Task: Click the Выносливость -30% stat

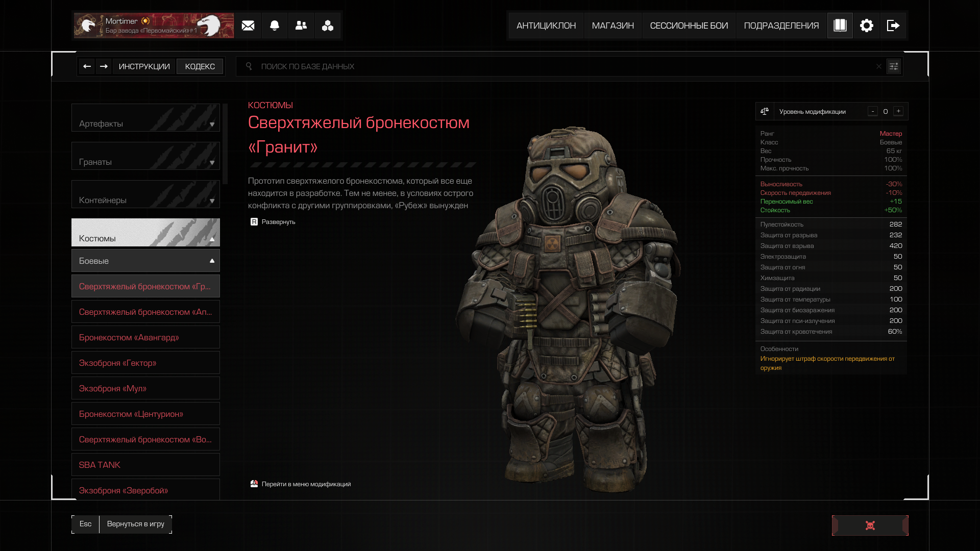Action: (831, 184)
